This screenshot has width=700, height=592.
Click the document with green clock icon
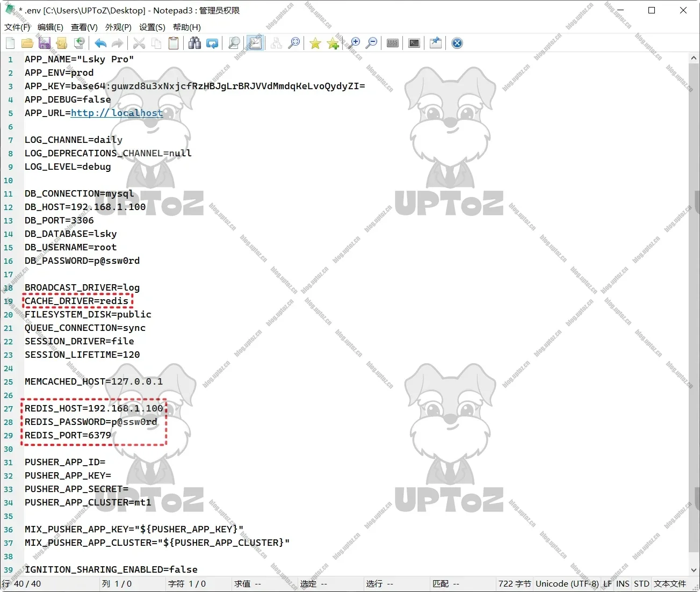(79, 44)
